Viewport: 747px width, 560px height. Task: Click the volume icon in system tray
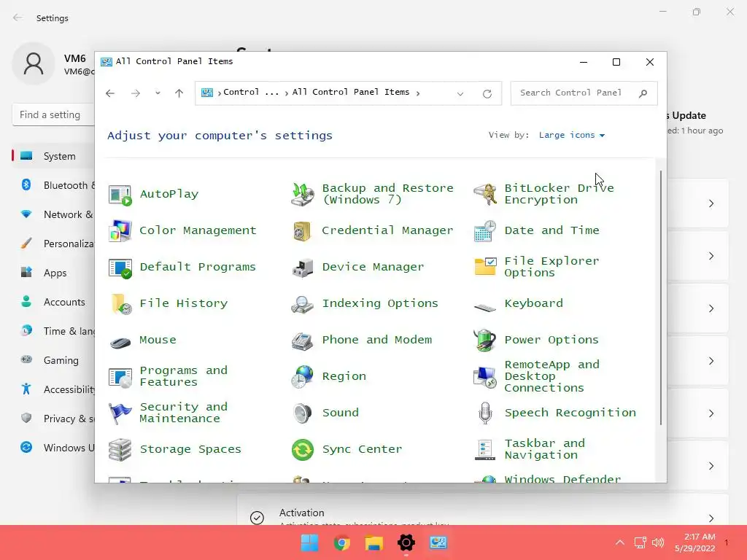coord(658,542)
